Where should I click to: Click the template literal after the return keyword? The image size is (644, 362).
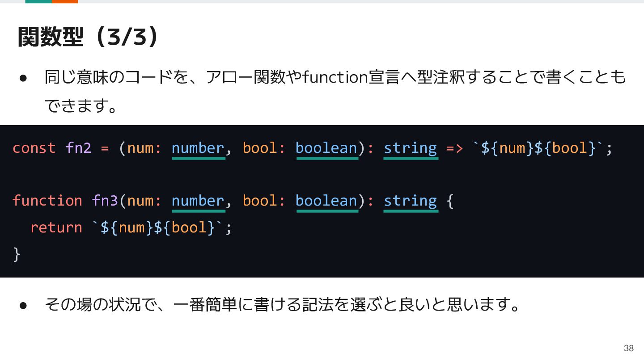[158, 227]
